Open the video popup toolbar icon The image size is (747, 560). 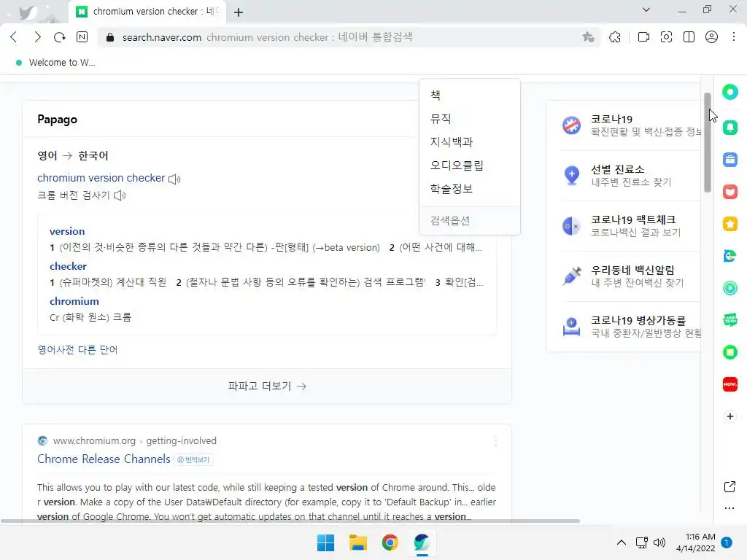tap(643, 37)
